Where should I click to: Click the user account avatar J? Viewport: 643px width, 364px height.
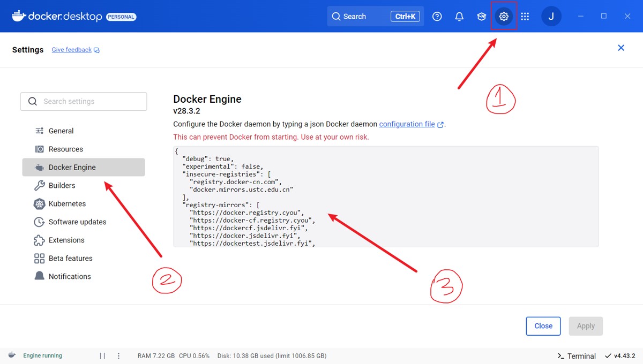(x=551, y=17)
